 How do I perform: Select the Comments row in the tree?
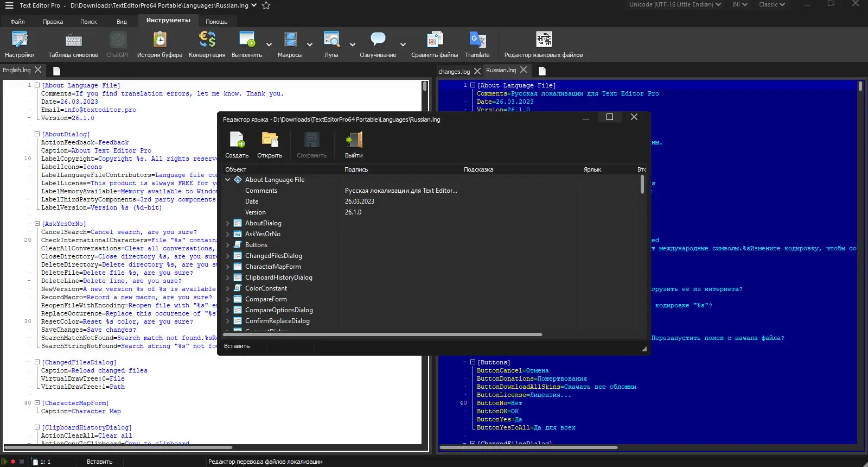pos(261,191)
